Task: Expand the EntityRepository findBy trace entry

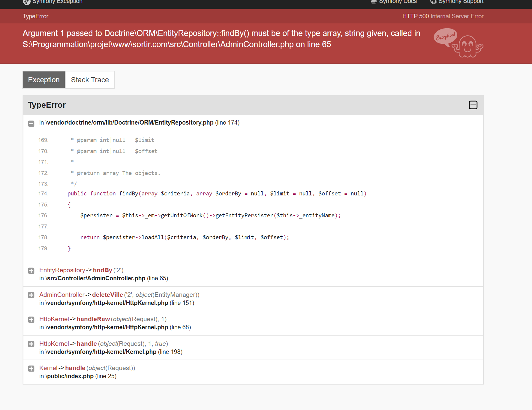Action: point(31,271)
